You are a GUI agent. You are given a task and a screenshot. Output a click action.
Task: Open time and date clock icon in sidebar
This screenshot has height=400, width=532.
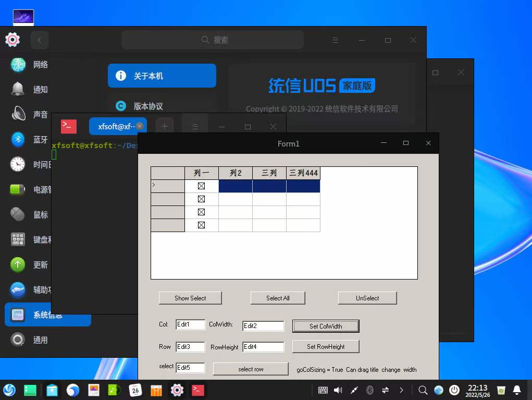tap(18, 164)
